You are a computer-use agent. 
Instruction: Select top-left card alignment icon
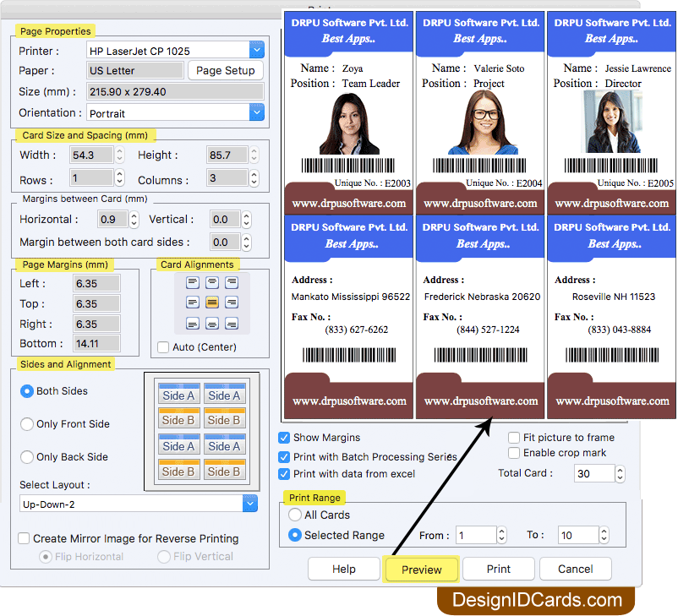click(193, 283)
